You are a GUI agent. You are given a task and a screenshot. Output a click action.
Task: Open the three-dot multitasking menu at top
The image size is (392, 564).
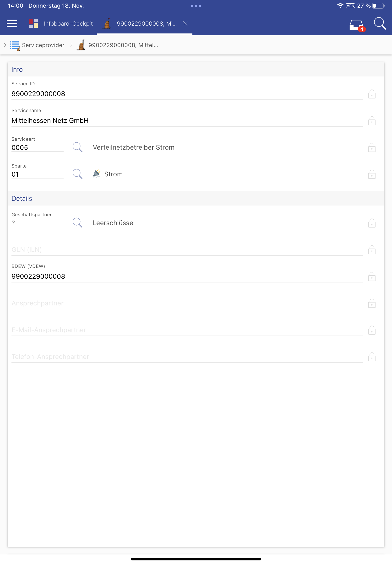[x=196, y=6]
